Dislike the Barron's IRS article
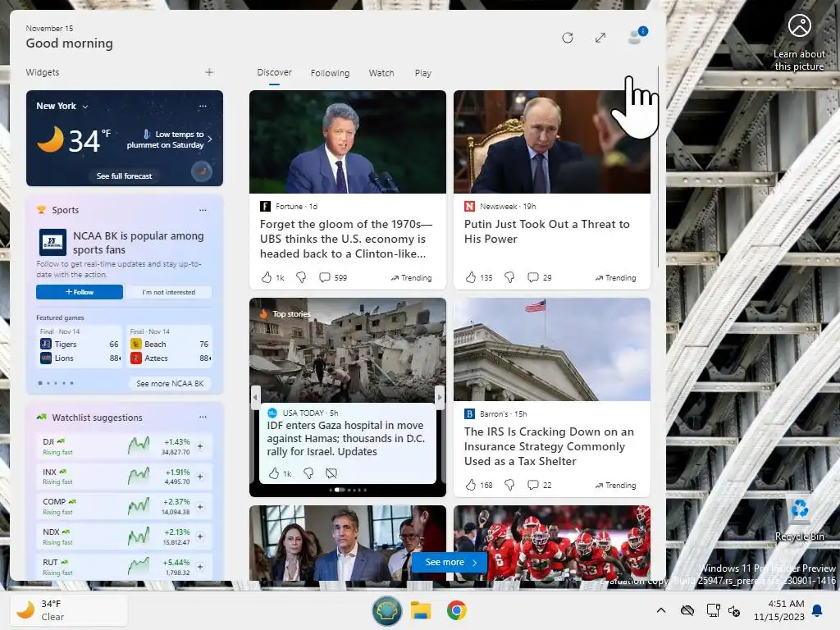 (509, 485)
